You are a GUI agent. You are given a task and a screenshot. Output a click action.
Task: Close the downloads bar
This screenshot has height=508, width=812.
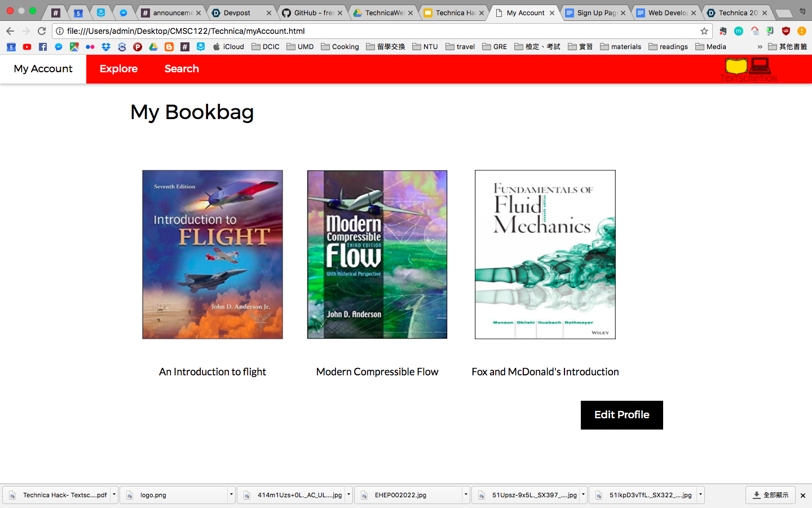click(803, 495)
